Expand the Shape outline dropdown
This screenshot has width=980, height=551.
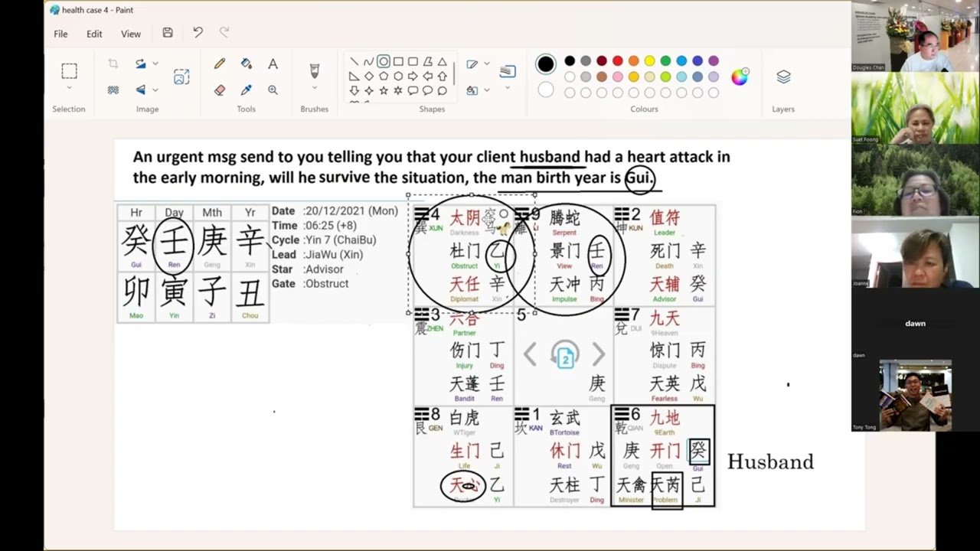point(486,64)
